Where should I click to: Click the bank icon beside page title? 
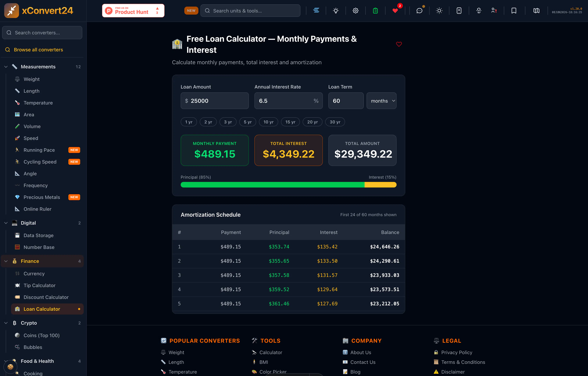pyautogui.click(x=177, y=44)
